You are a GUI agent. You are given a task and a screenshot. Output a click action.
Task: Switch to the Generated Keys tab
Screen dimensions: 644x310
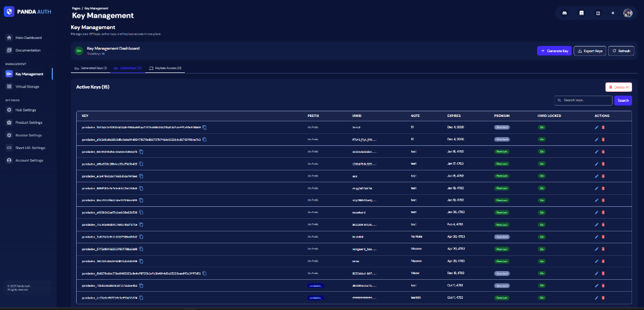[91, 68]
